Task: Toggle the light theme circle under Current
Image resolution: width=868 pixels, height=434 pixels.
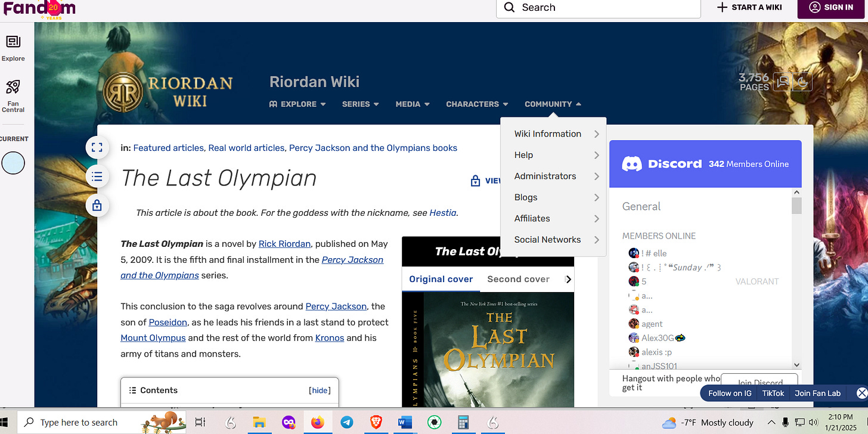Action: pos(13,163)
